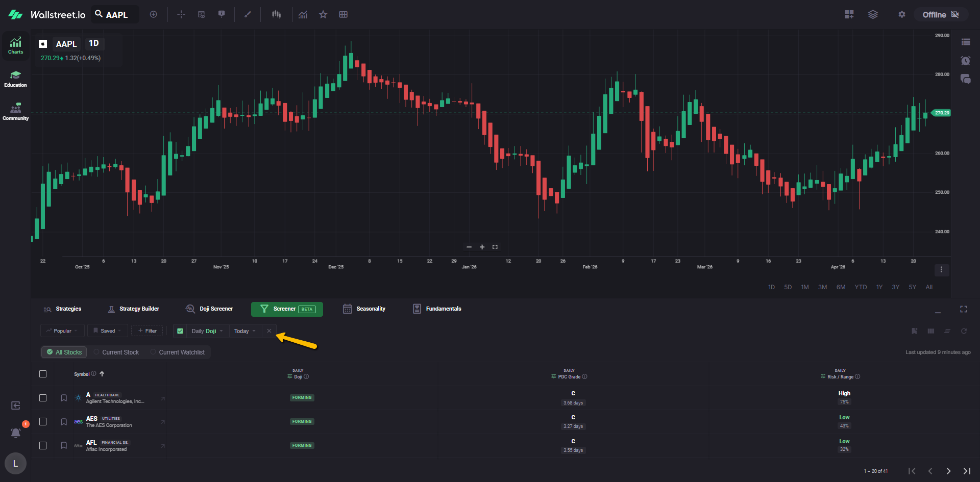Click the candlestick chart type icon
This screenshot has width=980, height=482.
pyautogui.click(x=276, y=14)
